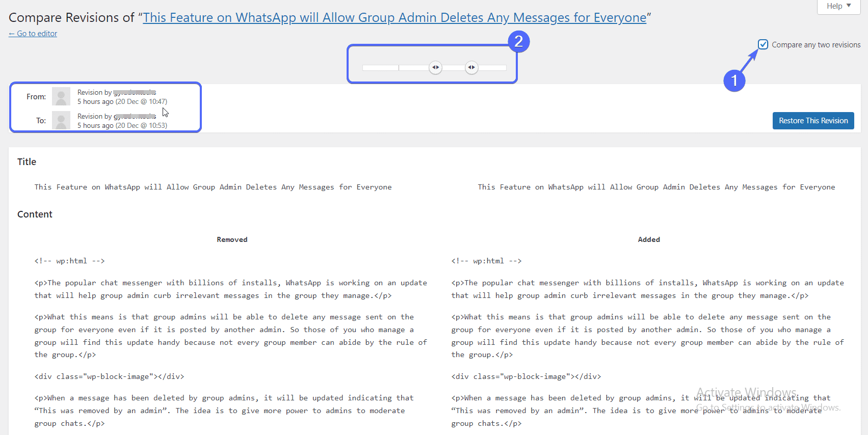Screen dimensions: 868x435
Task: Click the Title section heading
Action: pos(27,162)
